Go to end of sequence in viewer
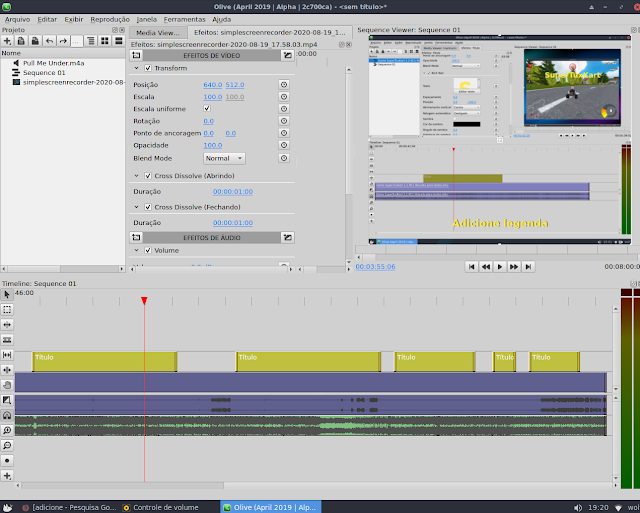 tap(528, 266)
